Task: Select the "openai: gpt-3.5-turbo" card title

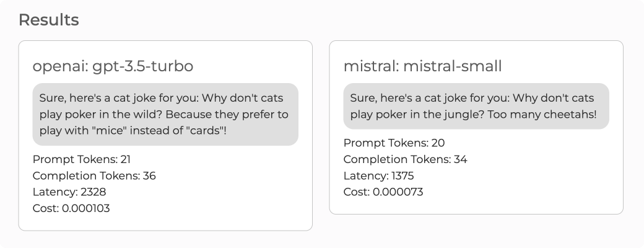Action: 113,66
